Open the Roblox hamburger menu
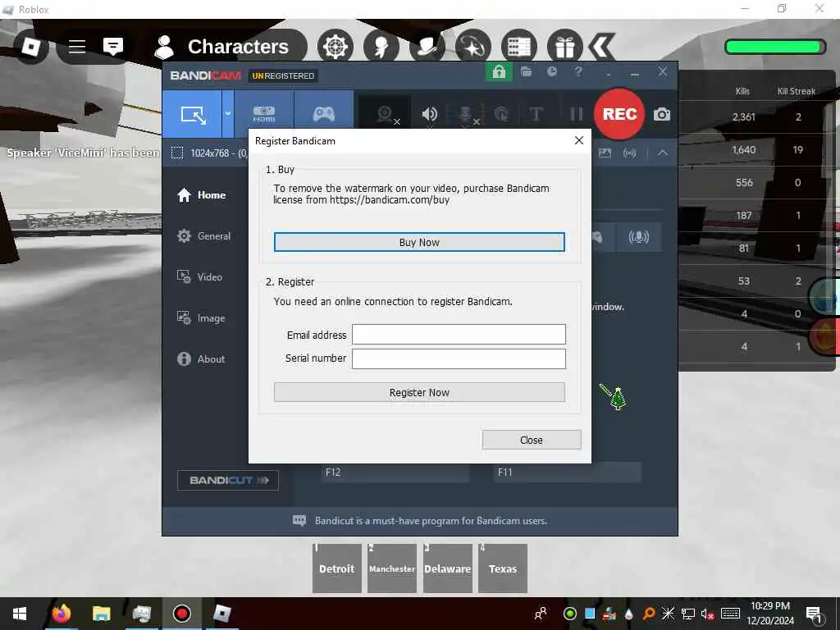Screen dimensions: 840x630 [x=77, y=47]
